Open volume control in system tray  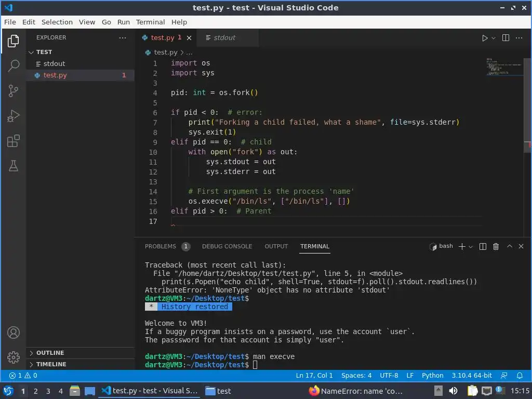(x=453, y=391)
